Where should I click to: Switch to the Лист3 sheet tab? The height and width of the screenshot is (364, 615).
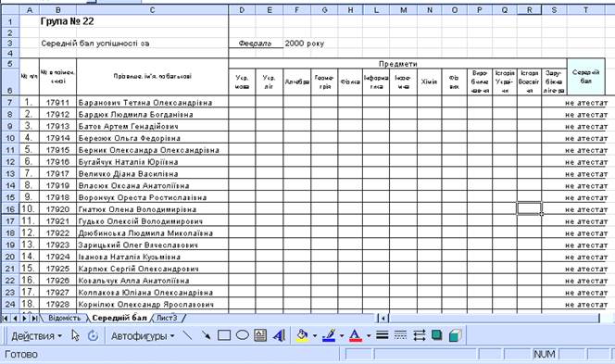[167, 318]
